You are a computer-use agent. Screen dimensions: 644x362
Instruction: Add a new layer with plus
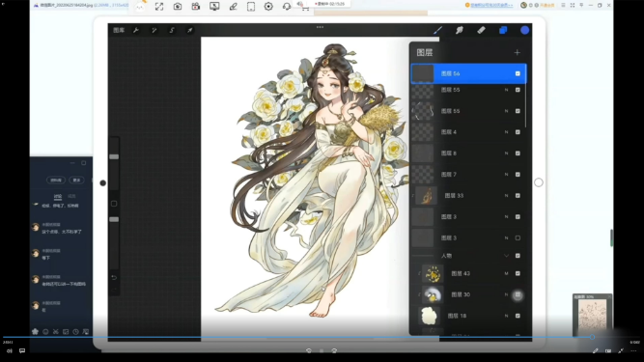tap(518, 52)
